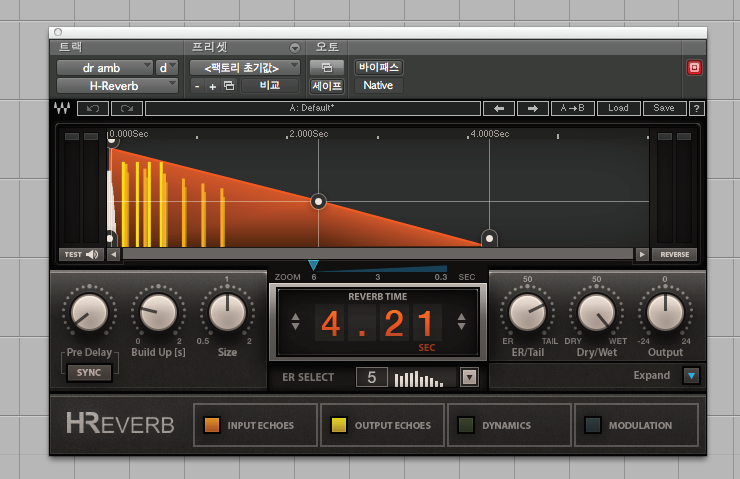Click the 4.21 reverb time display
740x479 pixels.
pos(378,323)
